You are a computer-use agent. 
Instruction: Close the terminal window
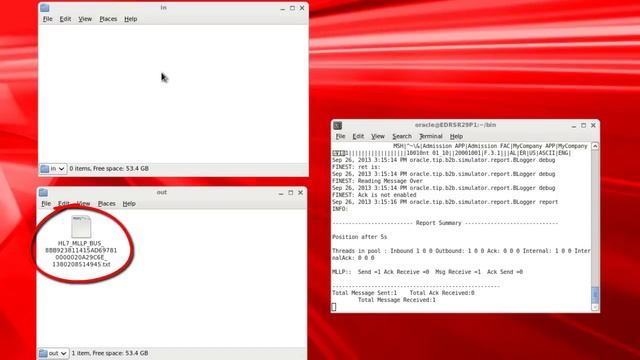coord(593,126)
